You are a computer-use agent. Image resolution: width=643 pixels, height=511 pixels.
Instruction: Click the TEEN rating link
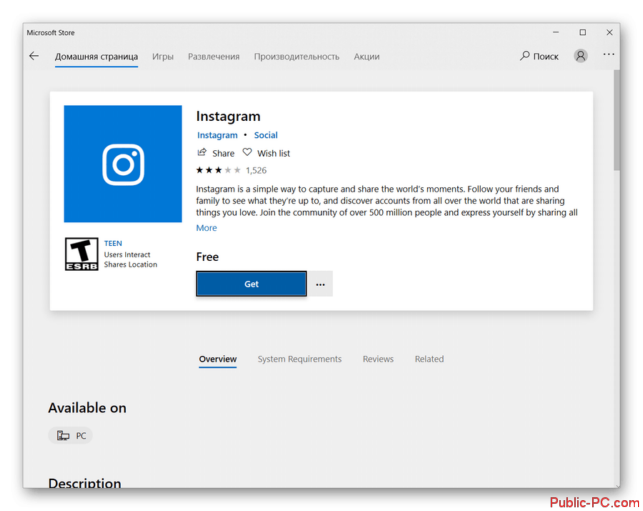tap(113, 243)
